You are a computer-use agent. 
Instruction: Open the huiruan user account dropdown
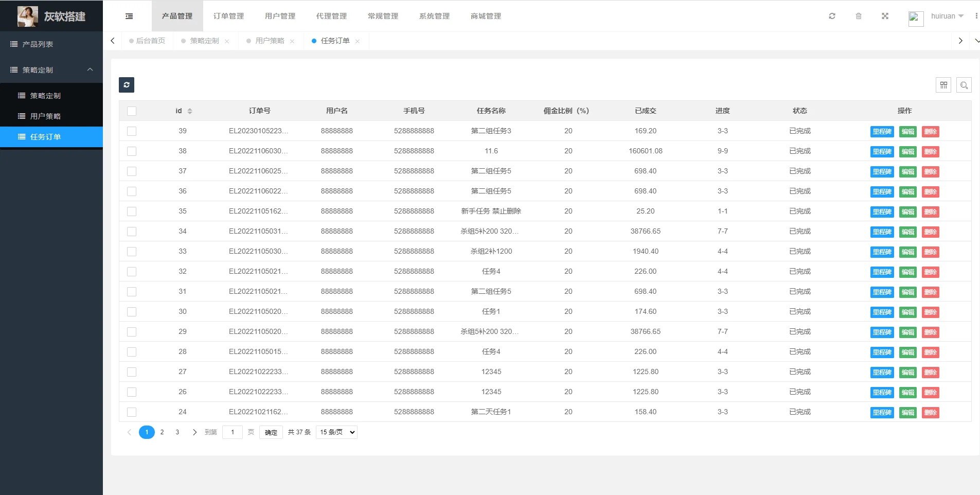pos(947,16)
